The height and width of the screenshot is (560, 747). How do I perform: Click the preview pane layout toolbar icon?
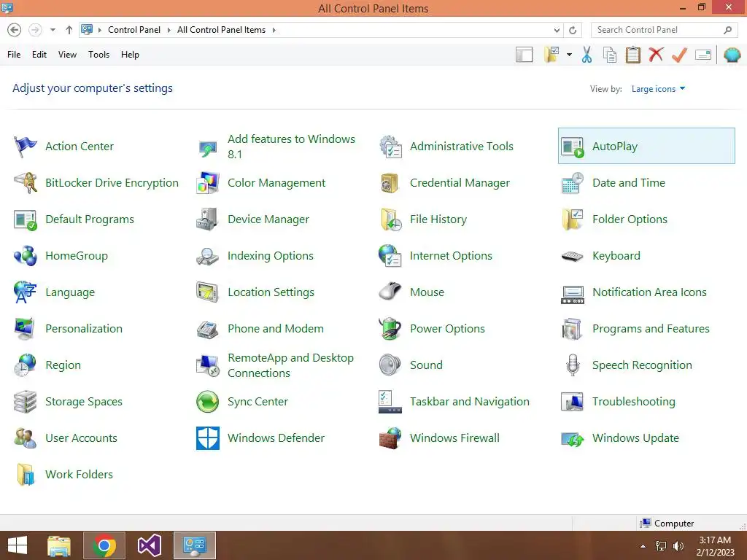(x=524, y=55)
